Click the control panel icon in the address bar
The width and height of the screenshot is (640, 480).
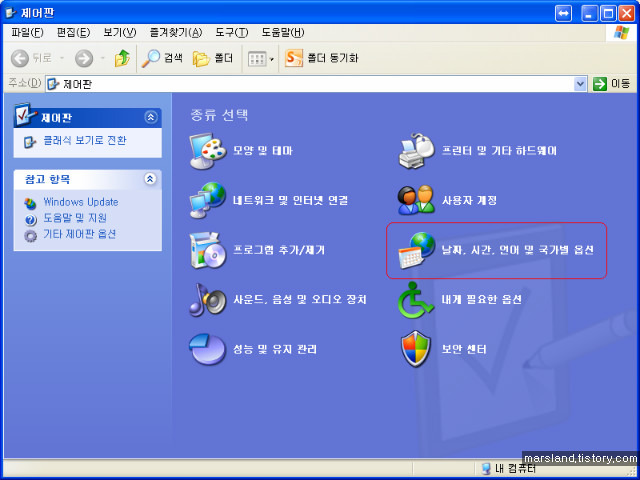point(53,84)
